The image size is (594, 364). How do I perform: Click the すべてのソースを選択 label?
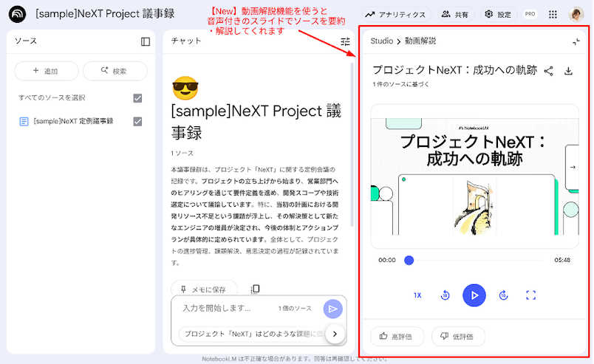pyautogui.click(x=52, y=97)
